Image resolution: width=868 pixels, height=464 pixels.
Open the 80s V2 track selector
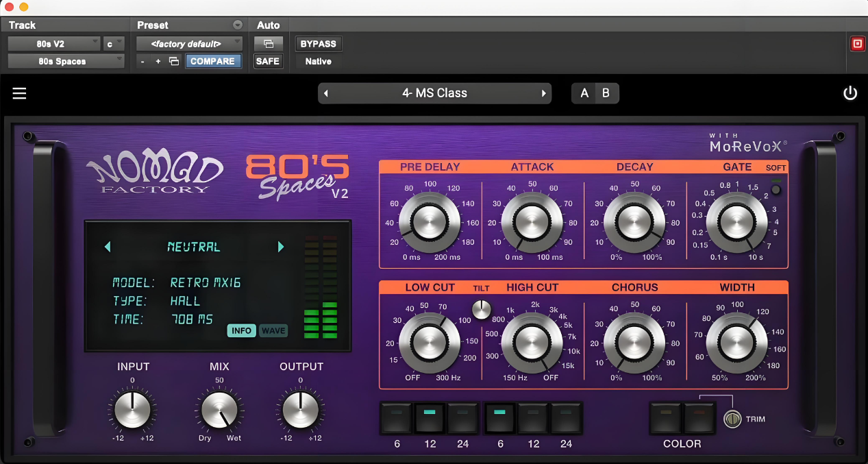point(54,44)
